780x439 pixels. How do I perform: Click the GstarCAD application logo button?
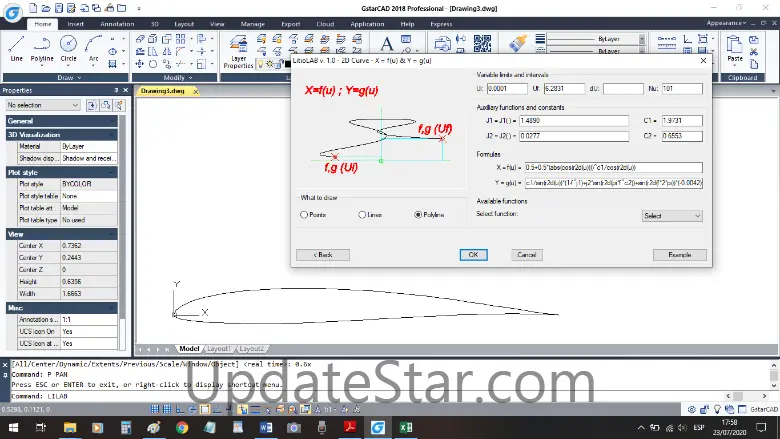click(x=12, y=12)
